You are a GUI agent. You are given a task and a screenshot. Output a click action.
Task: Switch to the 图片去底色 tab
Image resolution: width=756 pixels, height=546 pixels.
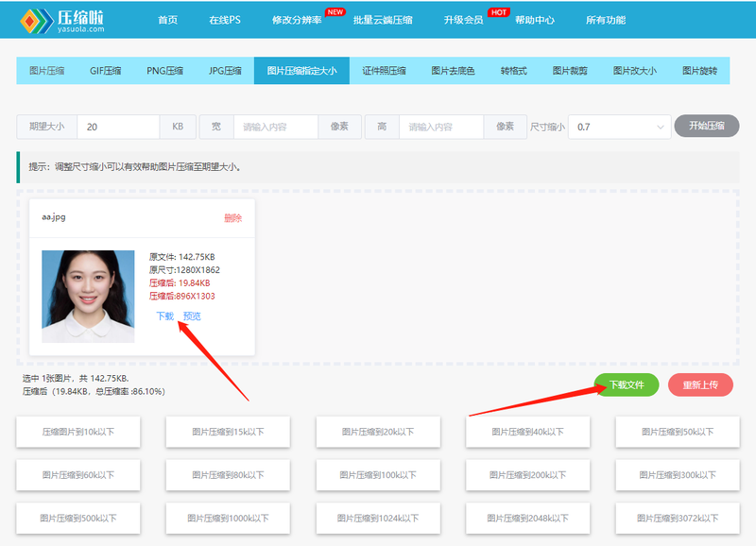454,71
